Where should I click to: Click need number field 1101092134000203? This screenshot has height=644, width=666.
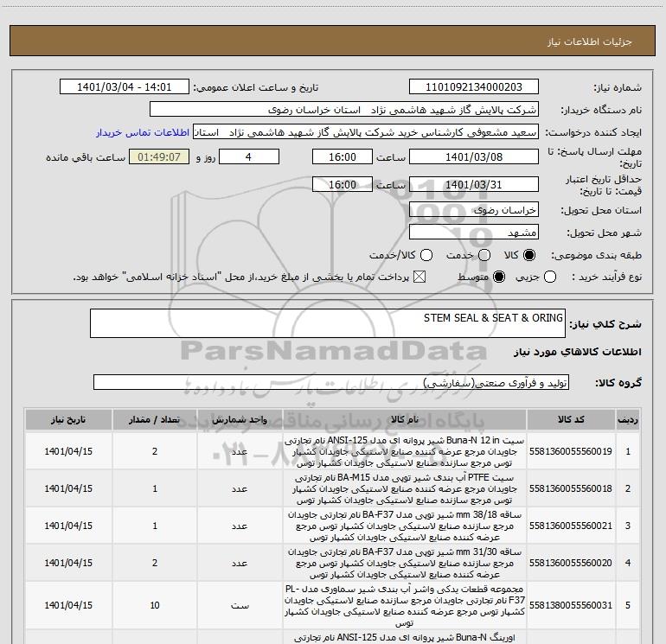474,86
